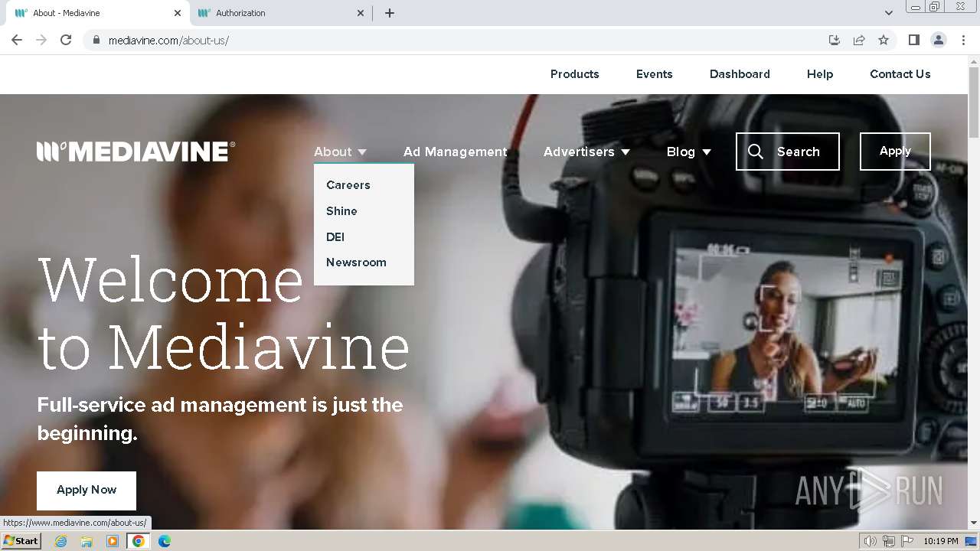This screenshot has height=551, width=980.
Task: Click the scrollbar down arrow
Action: click(x=974, y=523)
